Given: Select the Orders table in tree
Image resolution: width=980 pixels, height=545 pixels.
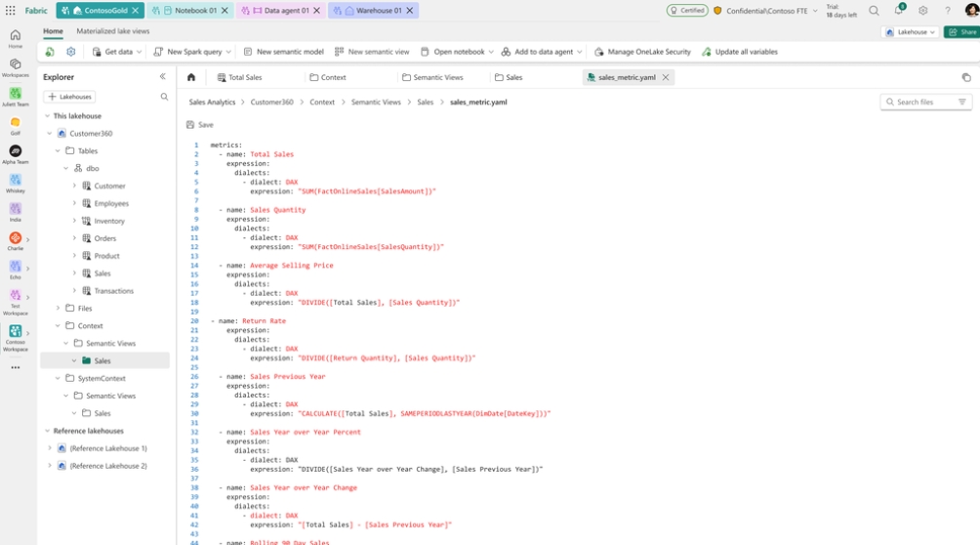Looking at the screenshot, I should tap(105, 238).
